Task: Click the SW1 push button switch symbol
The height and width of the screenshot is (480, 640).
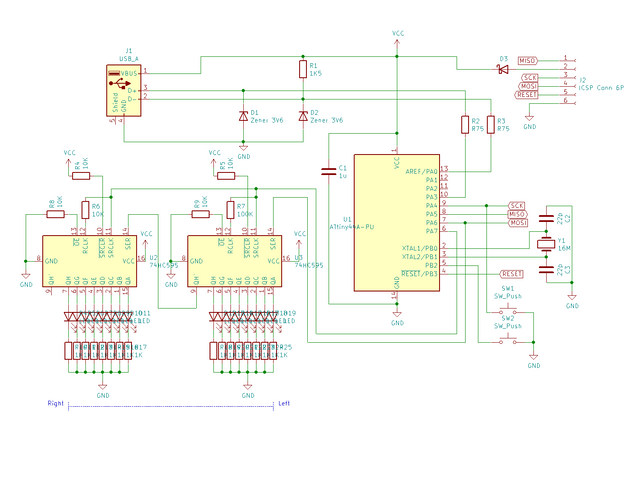Action: 506,311
